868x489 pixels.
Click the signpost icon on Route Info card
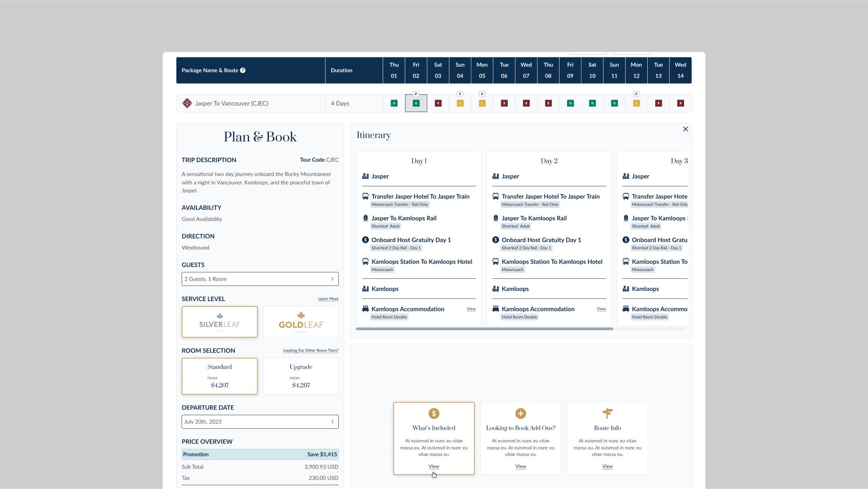(608, 413)
